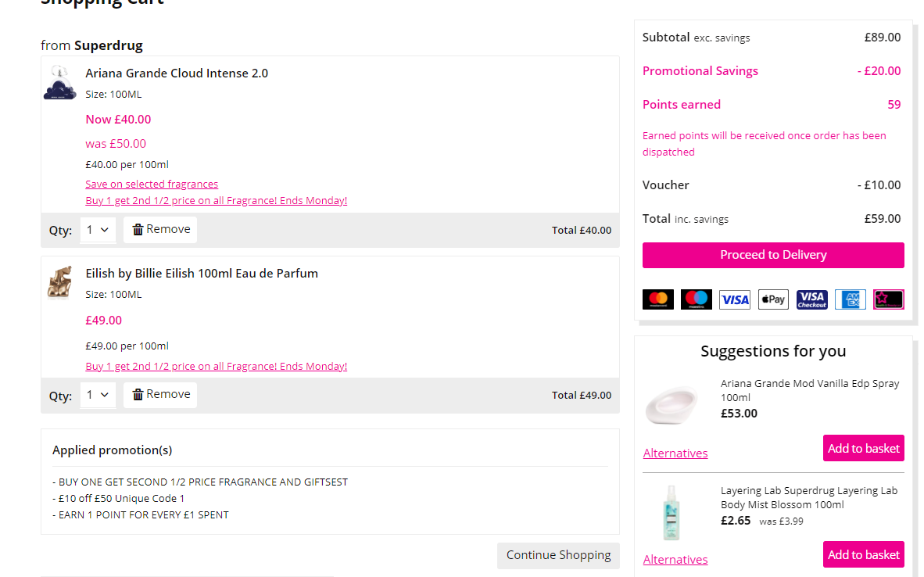Screen dimensions: 924x577
Task: Click the Apple Pay icon
Action: click(773, 299)
